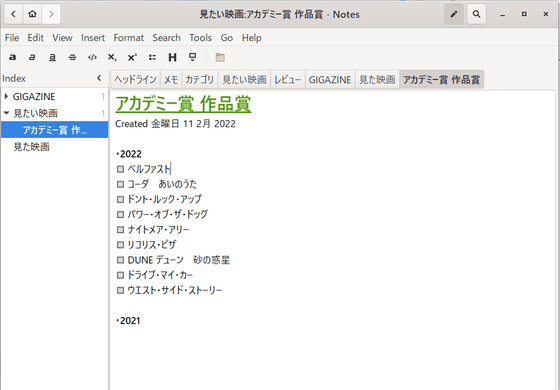Image resolution: width=560 pixels, height=390 pixels.
Task: Apply underline mark formatting
Action: pos(52,57)
